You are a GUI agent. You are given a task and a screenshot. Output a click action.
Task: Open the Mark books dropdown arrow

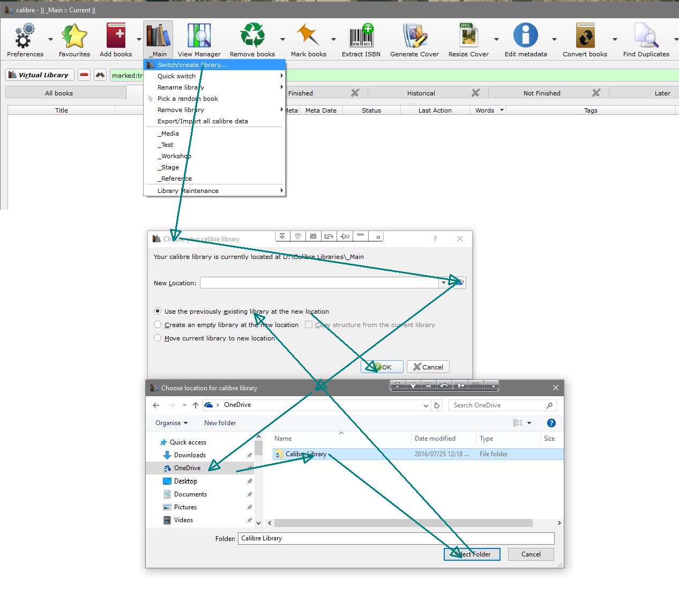333,39
